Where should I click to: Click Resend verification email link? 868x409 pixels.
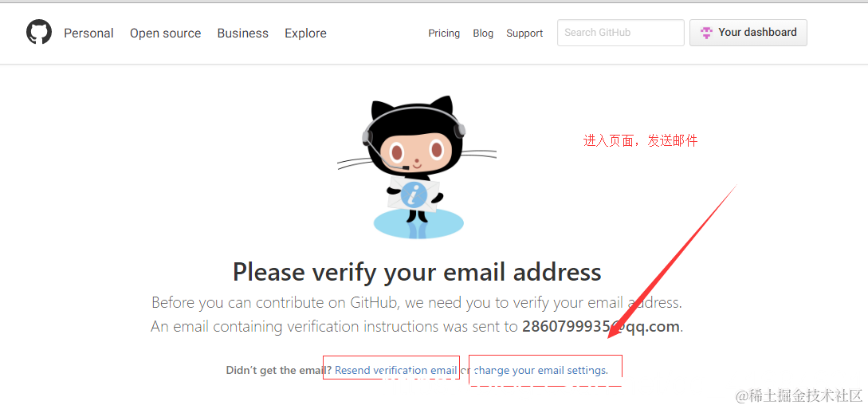396,370
